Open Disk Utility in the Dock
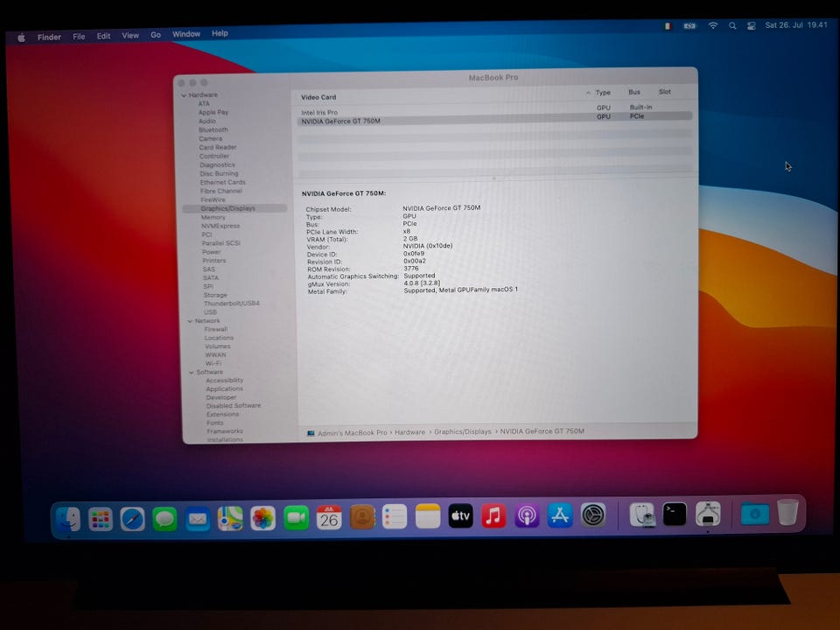Viewport: 840px width, 630px height. point(641,514)
